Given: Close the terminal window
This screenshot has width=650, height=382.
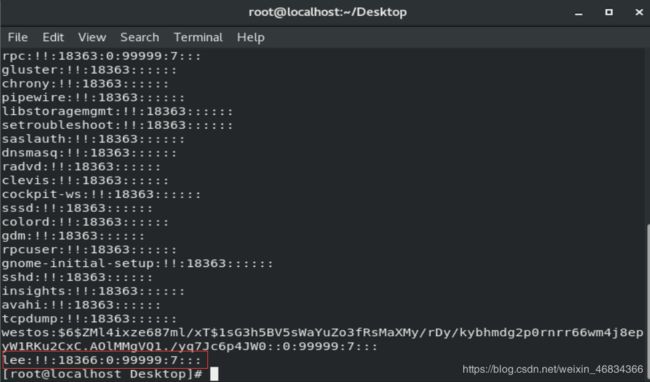Looking at the screenshot, I should 639,12.
